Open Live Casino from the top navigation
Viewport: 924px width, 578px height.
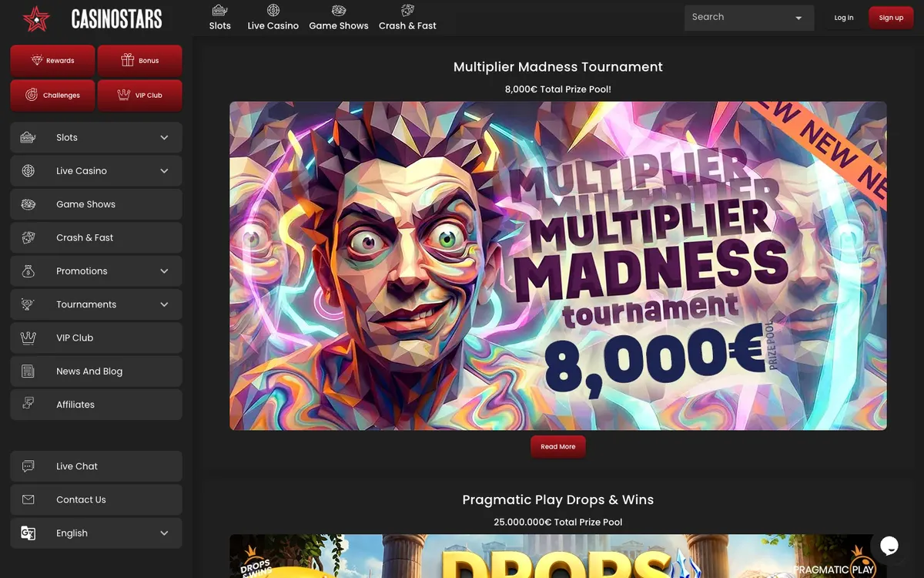click(x=273, y=18)
